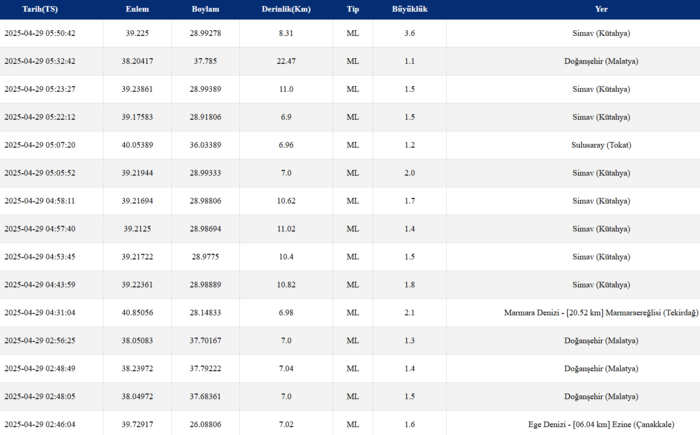Select date 2025-04-29 04:53:45
700x435 pixels.
pyautogui.click(x=40, y=257)
